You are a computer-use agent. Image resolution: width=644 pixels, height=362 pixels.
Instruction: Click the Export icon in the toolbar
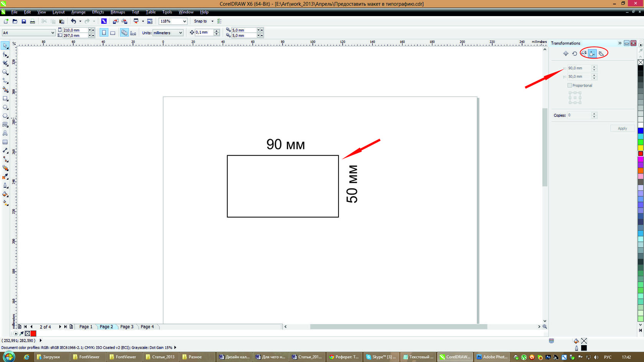pos(124,21)
